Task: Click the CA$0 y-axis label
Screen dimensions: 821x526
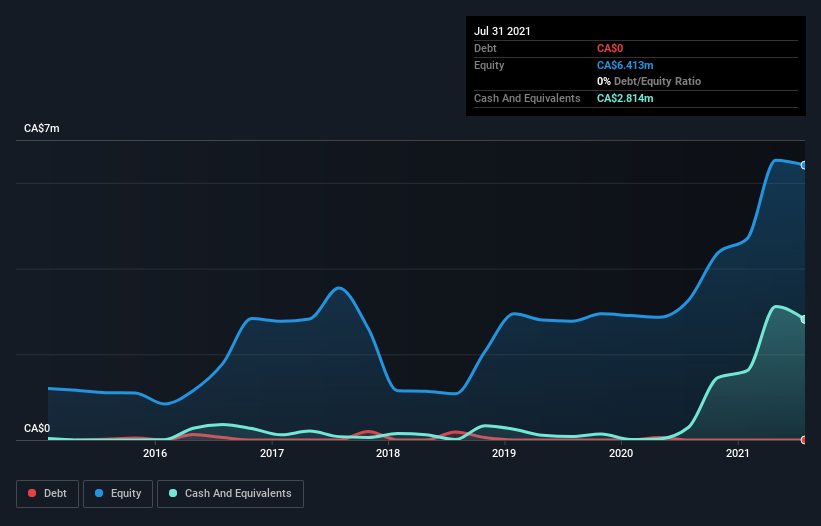Action: pyautogui.click(x=37, y=428)
